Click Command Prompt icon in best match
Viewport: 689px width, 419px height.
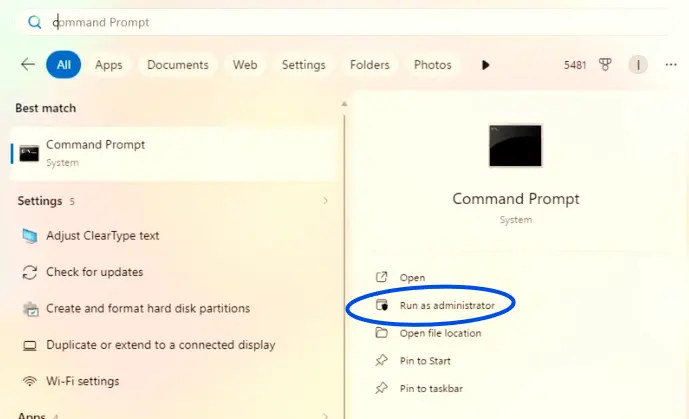point(29,153)
